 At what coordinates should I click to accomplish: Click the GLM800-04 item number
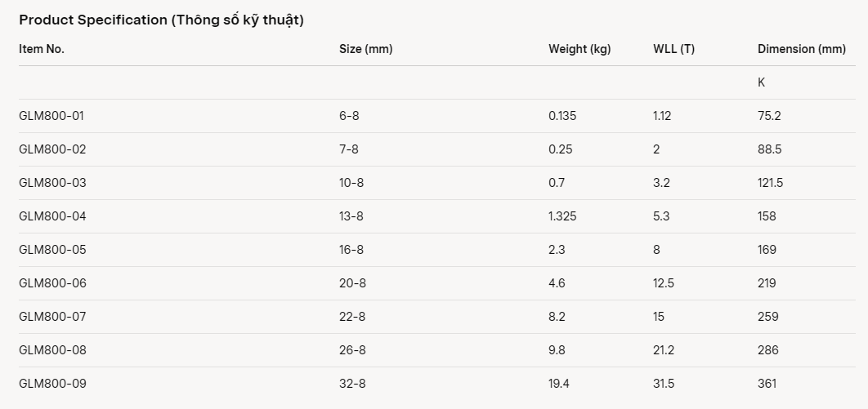point(52,216)
